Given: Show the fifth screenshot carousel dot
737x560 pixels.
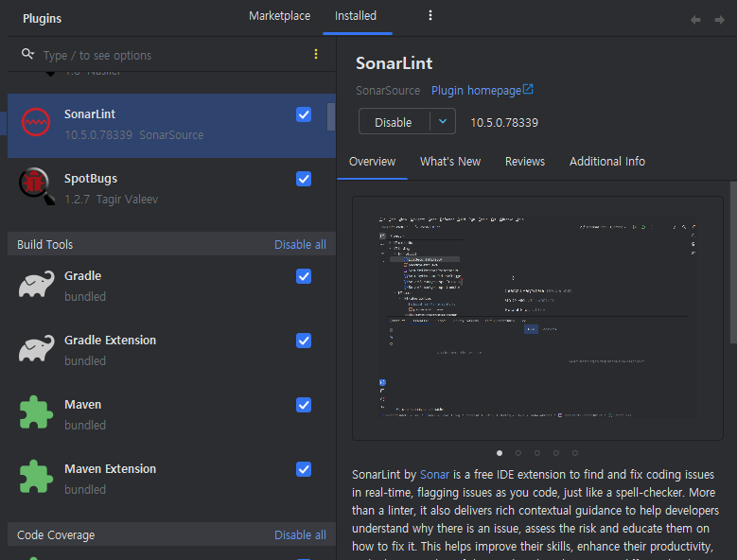Looking at the screenshot, I should click(575, 453).
